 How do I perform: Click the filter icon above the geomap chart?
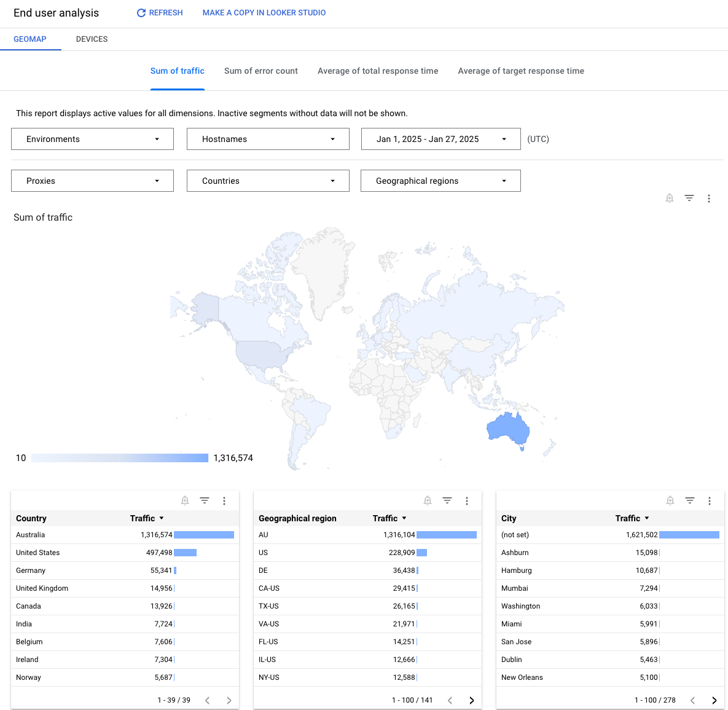[689, 198]
